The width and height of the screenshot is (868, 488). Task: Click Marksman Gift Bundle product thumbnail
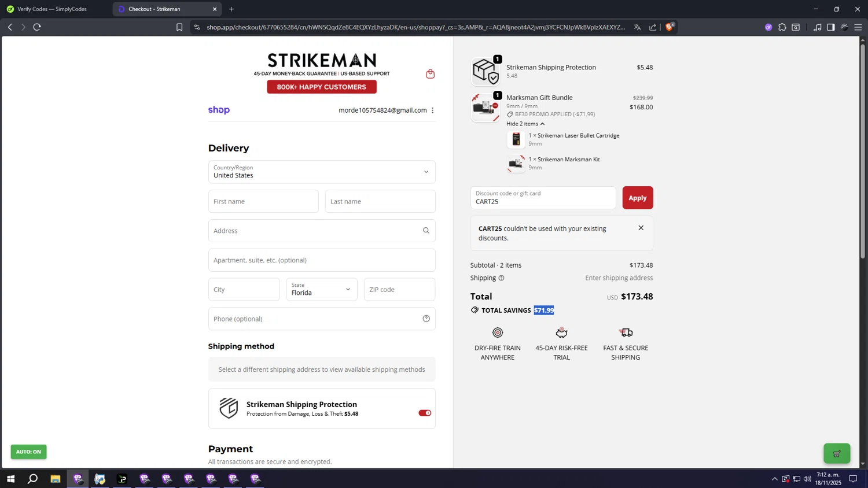tap(486, 107)
